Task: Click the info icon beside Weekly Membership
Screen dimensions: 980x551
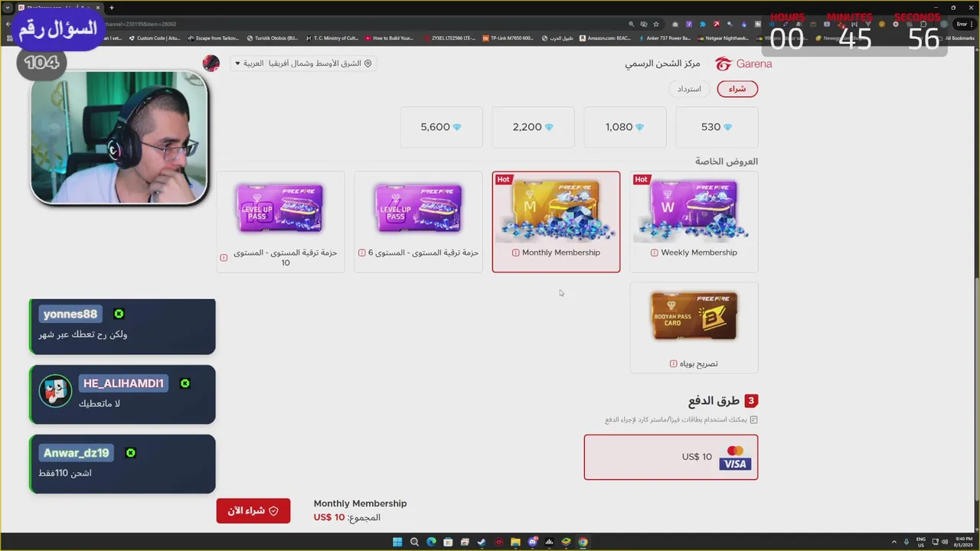Action: coord(654,253)
